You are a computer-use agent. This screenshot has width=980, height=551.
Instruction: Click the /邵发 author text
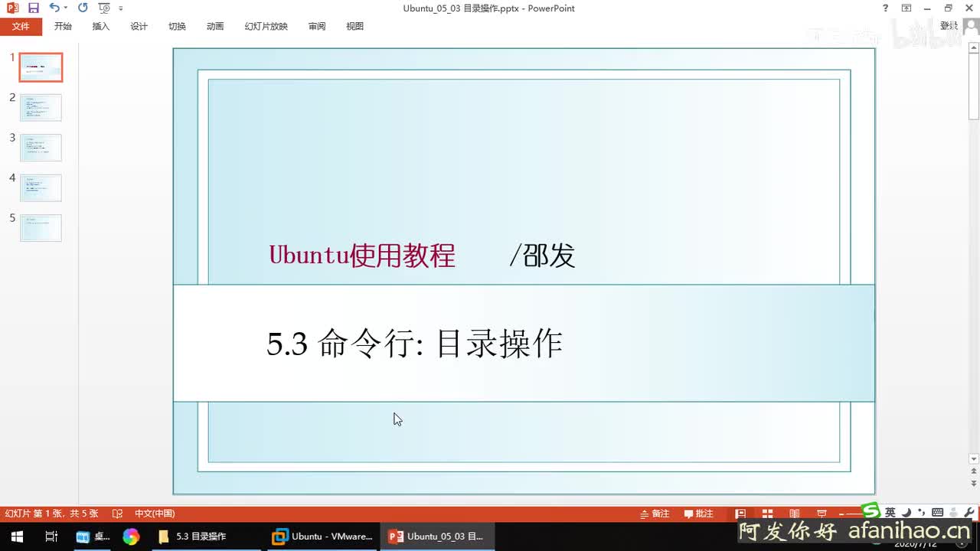542,255
